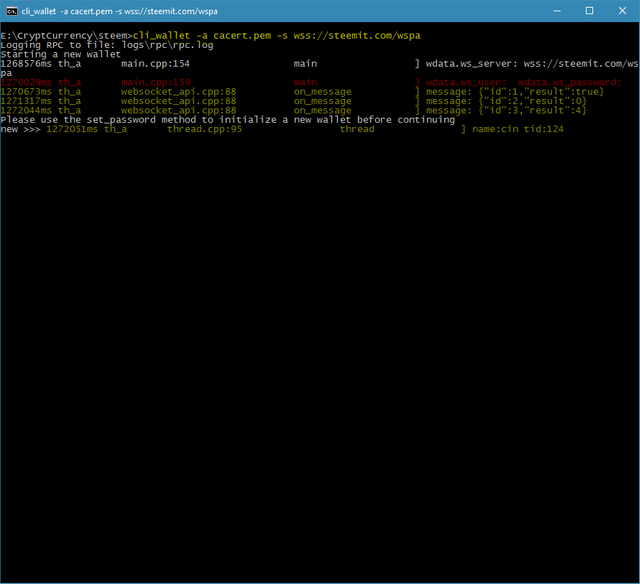This screenshot has width=640, height=584.
Task: Click the title text 'cli_wallet -a cacert.pem -s wss://steemit.com/wspa'
Action: (120, 11)
